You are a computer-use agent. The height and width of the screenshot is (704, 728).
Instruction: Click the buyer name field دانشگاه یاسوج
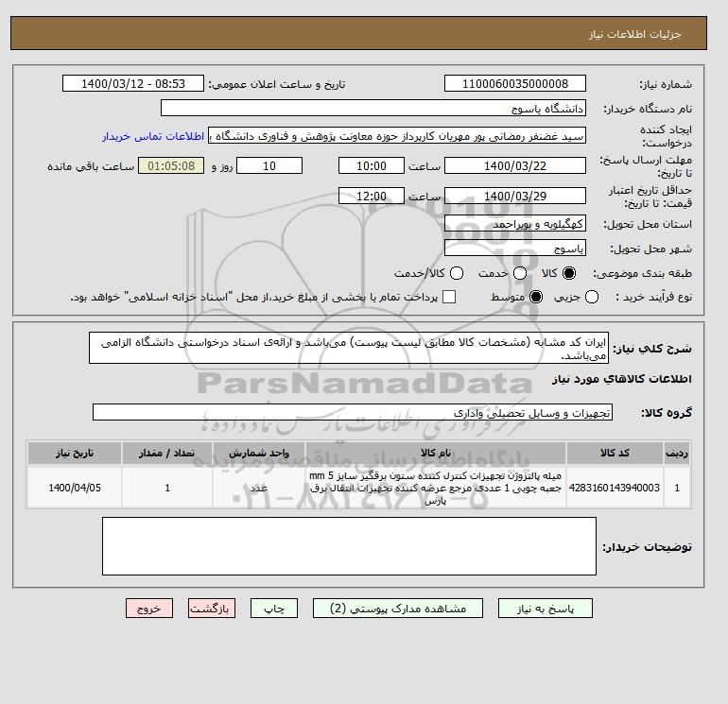pos(373,108)
